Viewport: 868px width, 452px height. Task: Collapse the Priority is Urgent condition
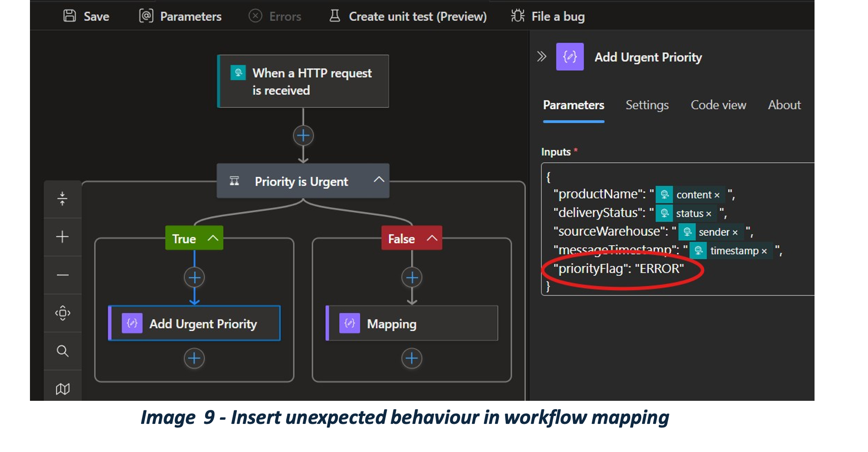[378, 181]
